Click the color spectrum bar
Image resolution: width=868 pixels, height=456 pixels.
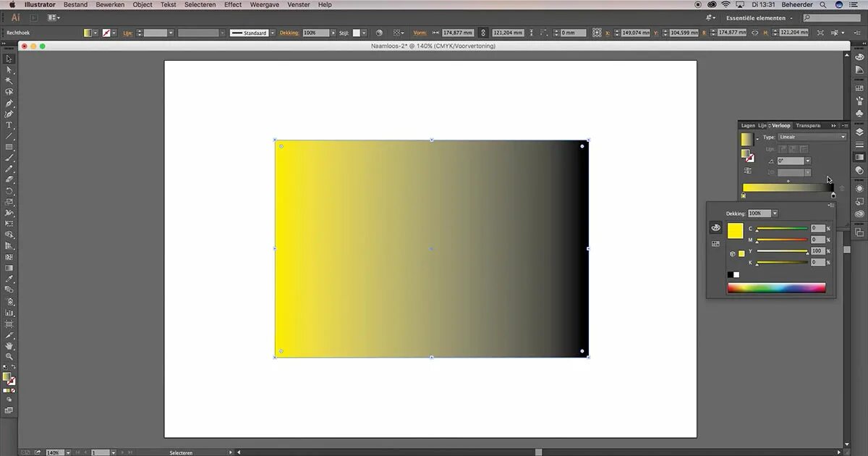point(776,288)
